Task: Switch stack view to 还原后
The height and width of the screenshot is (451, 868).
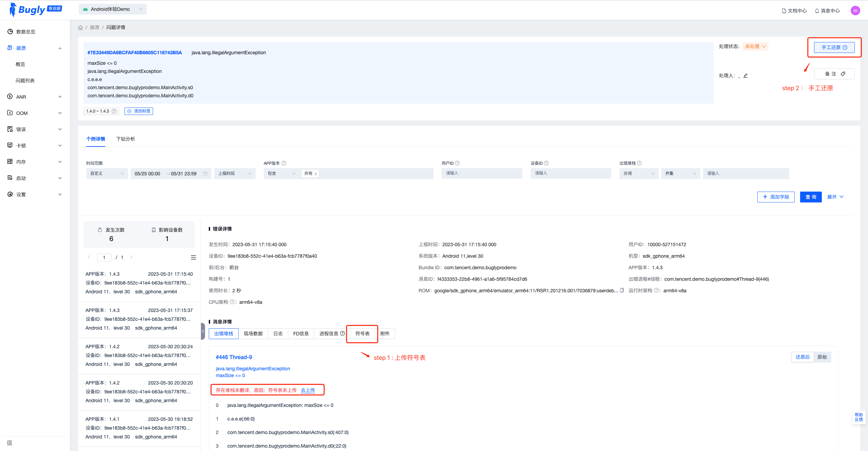Action: click(x=802, y=357)
